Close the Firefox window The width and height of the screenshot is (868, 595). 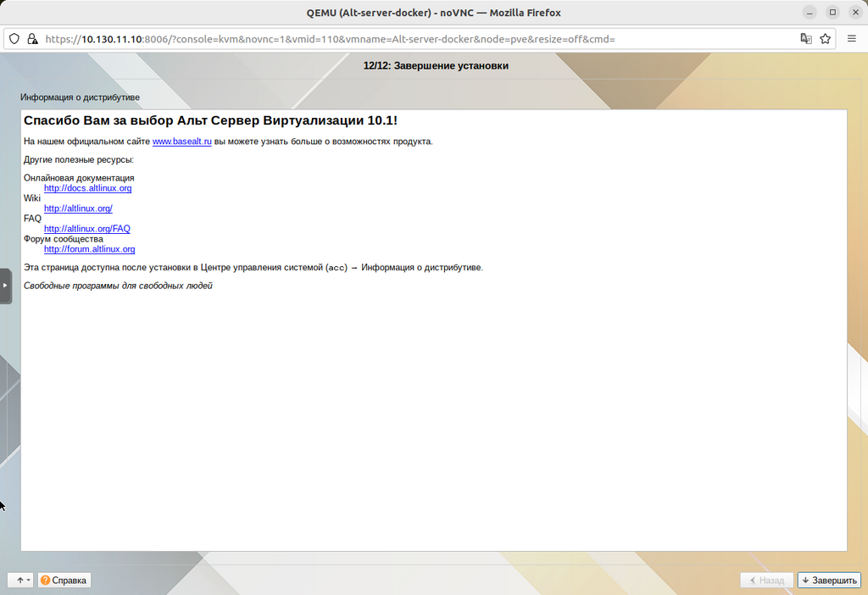[x=854, y=12]
